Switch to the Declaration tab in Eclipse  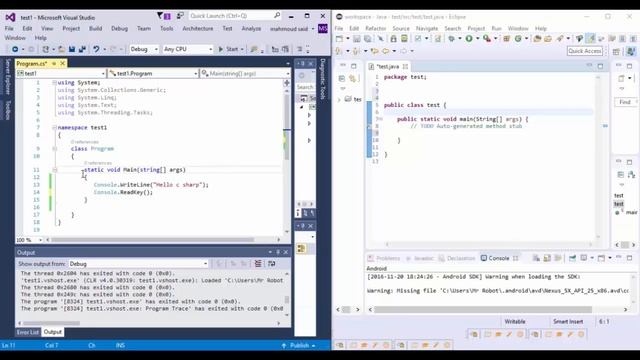[x=457, y=258]
